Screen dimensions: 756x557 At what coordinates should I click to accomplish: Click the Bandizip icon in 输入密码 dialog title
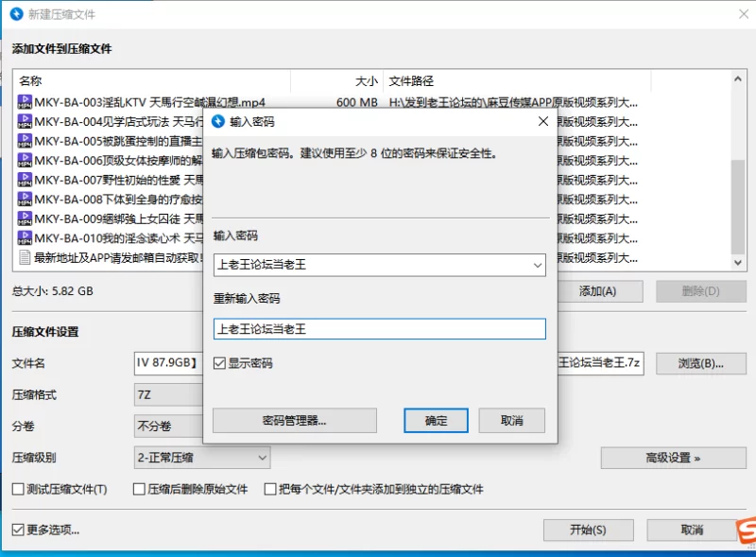(218, 121)
